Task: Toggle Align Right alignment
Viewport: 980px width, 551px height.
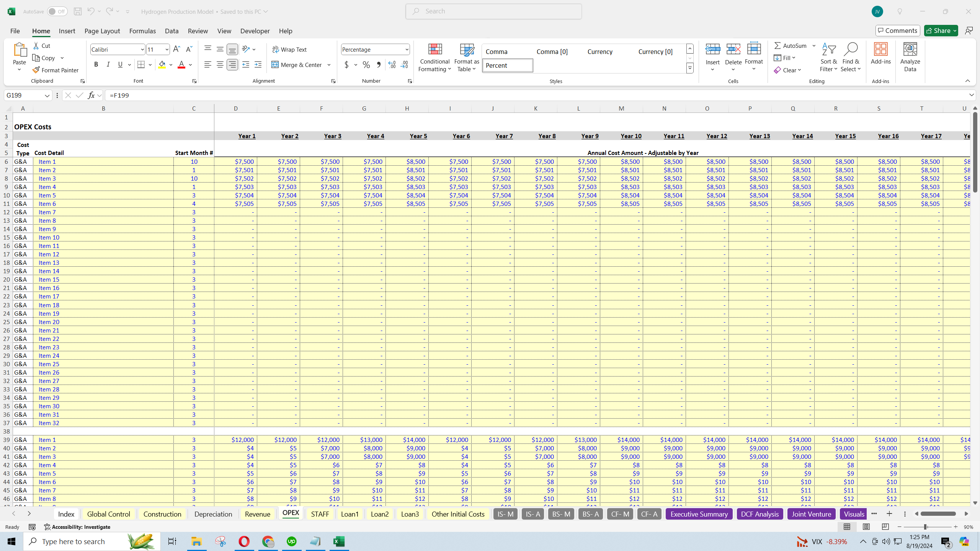Action: click(x=232, y=65)
